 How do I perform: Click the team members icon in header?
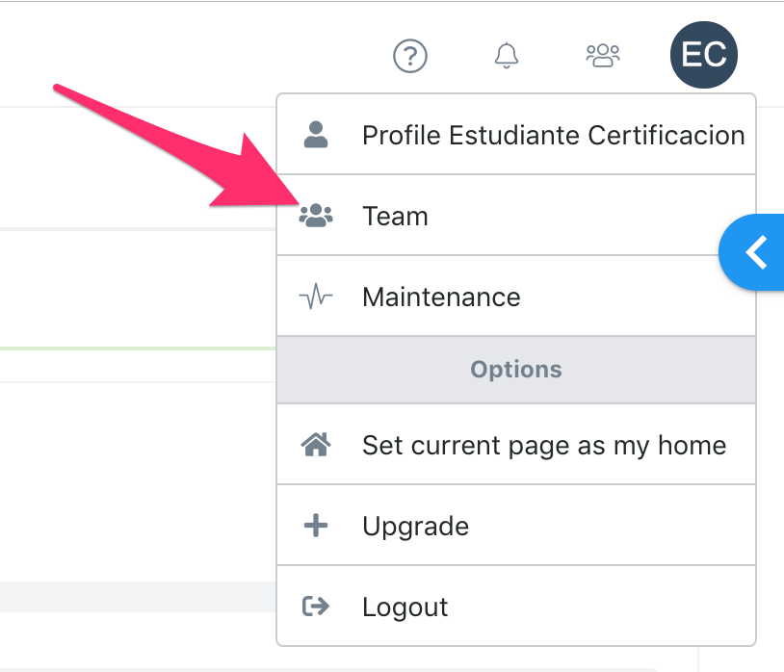click(603, 56)
